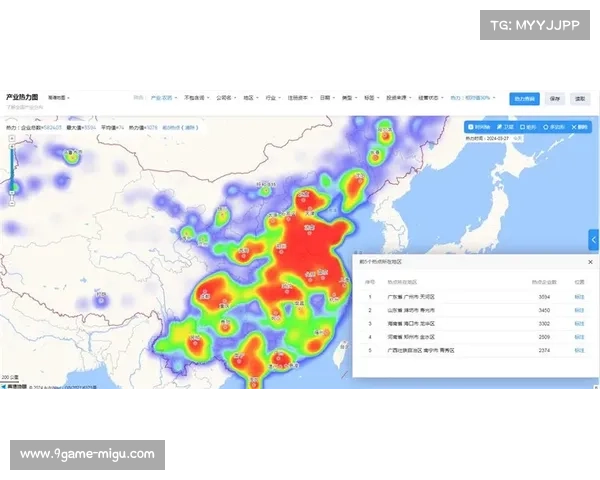Open the 地区 region filter dropdown
600x480 pixels.
click(251, 98)
